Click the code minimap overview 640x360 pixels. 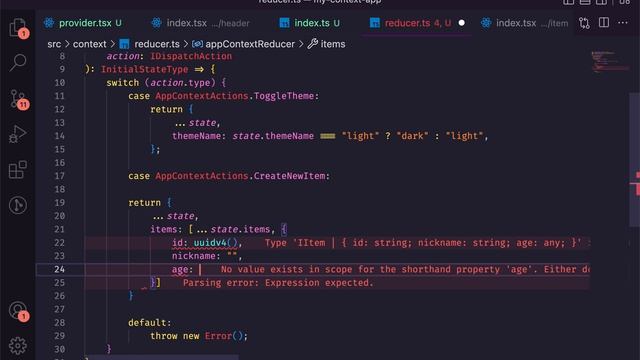point(610,61)
